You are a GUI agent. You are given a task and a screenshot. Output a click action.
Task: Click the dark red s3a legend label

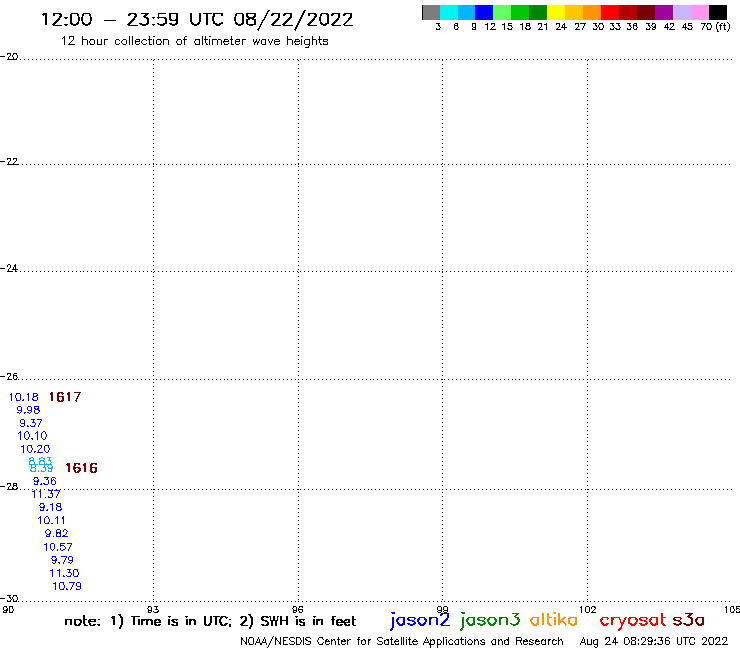(x=688, y=620)
